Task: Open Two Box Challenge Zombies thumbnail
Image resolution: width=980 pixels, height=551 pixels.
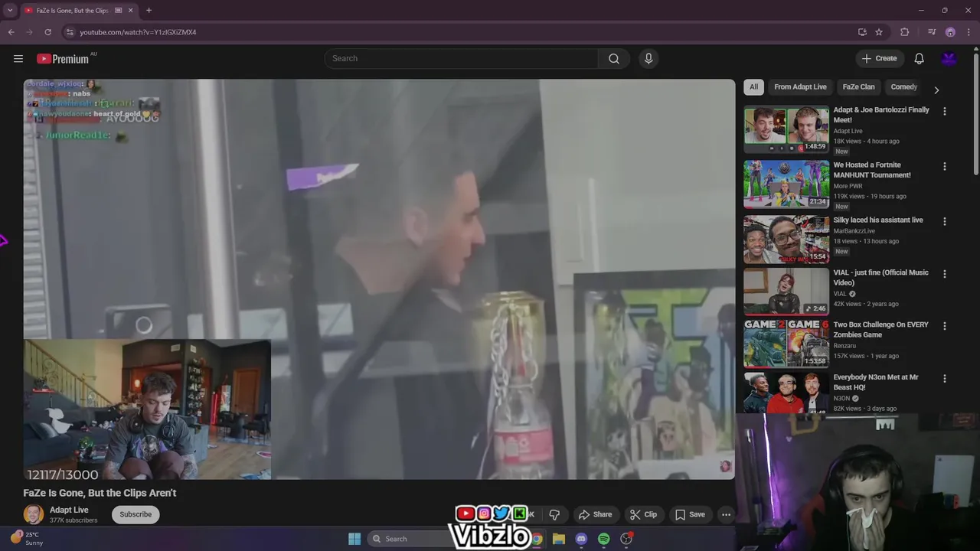Action: coord(786,344)
